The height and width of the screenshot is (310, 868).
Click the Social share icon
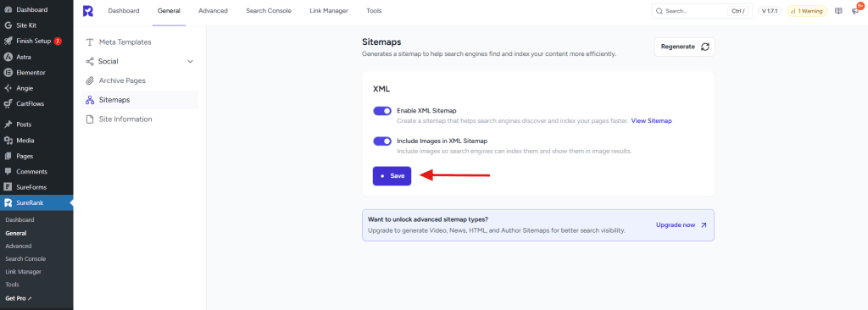click(90, 62)
